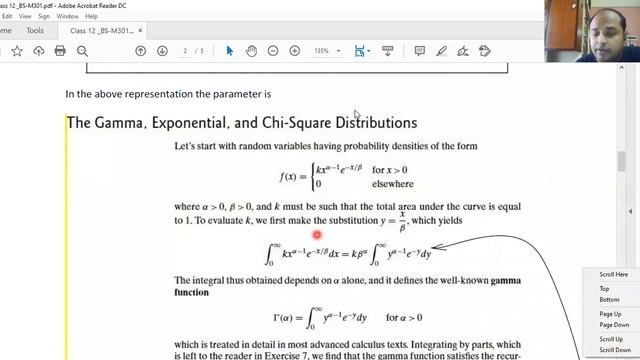Expand the right tools pane arrow
640x360 pixels.
[x=631, y=211]
